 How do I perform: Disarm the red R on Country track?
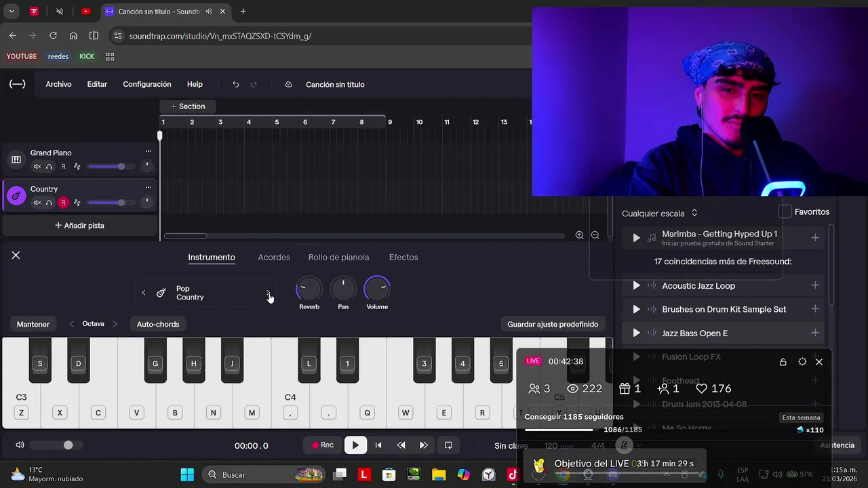pyautogui.click(x=64, y=203)
